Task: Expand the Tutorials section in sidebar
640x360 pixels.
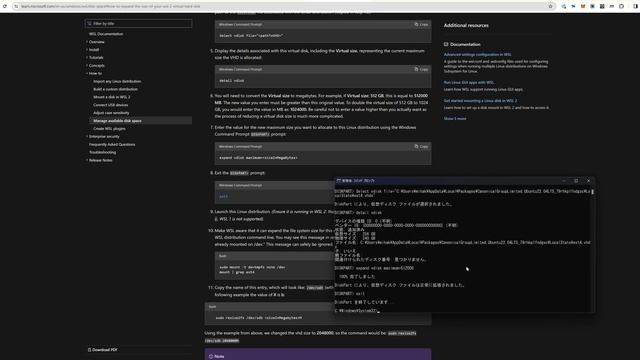Action: point(96,58)
